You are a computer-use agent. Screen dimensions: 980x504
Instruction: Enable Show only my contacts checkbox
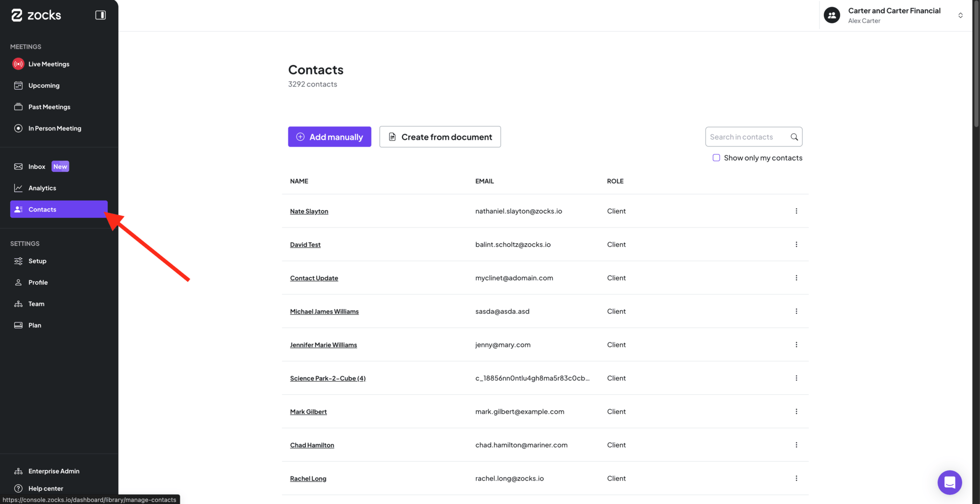pos(716,158)
